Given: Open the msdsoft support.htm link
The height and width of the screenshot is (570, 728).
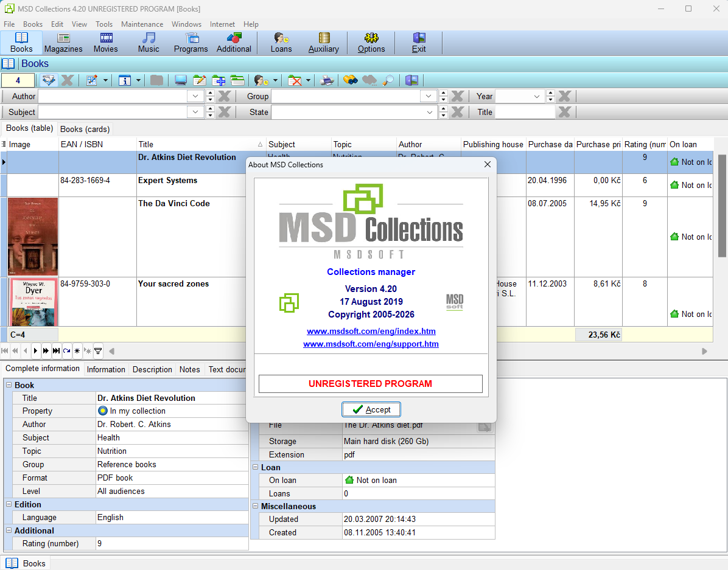Looking at the screenshot, I should (371, 344).
